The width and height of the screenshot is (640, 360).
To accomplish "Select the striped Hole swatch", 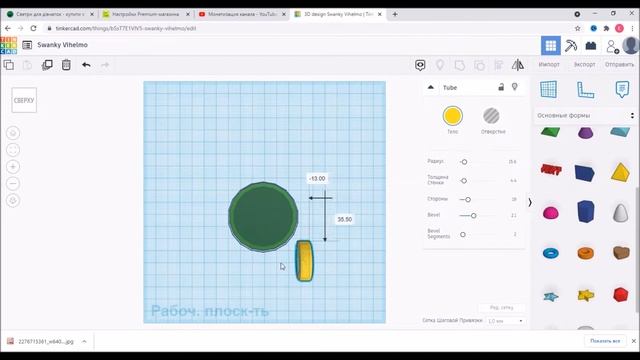I will point(491,116).
